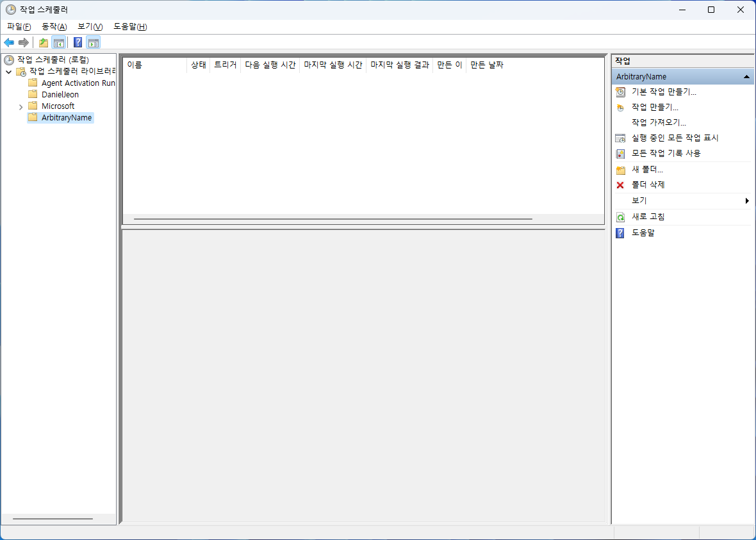Click the blue Help toolbar icon

78,42
